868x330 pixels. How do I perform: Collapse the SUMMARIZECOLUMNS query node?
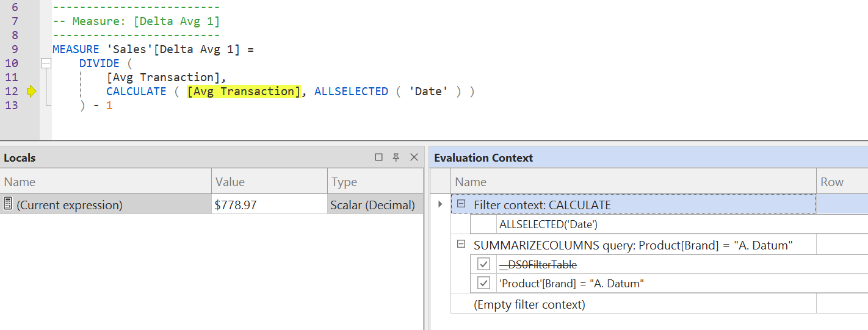pyautogui.click(x=461, y=245)
